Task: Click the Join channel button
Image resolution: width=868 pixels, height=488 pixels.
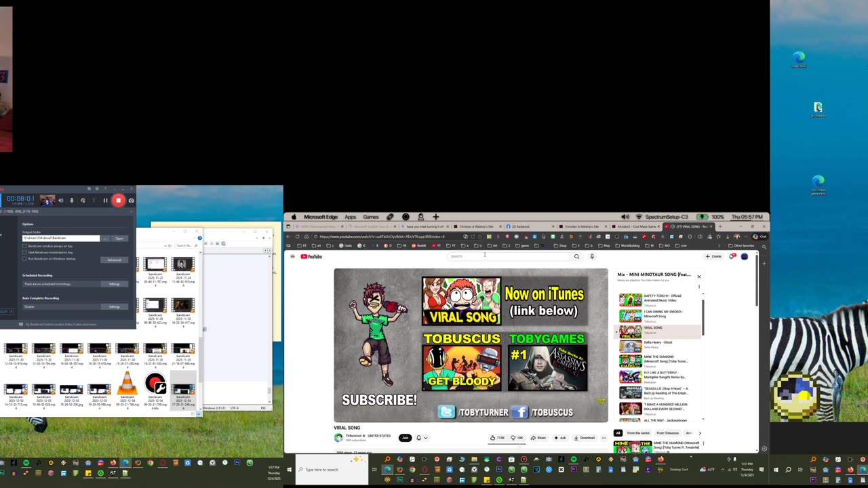Action: (x=405, y=438)
